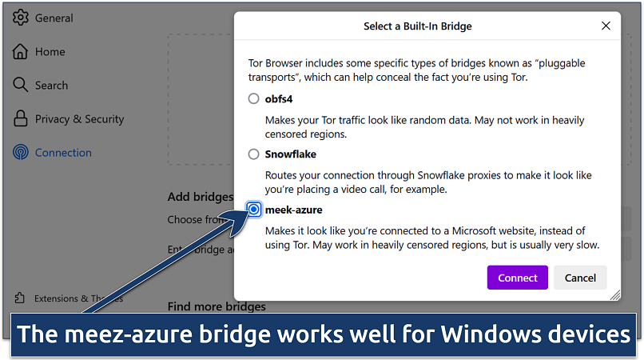Image resolution: width=644 pixels, height=360 pixels.
Task: Click the General gear icon
Action: [21, 18]
